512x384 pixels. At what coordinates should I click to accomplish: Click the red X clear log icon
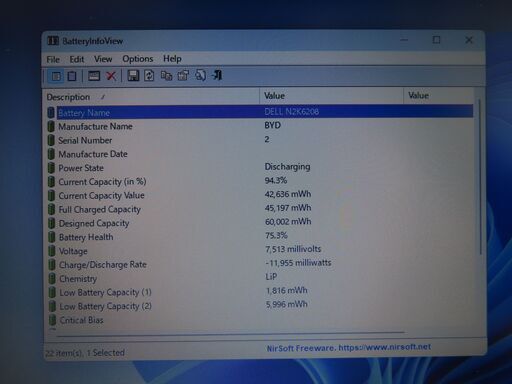(x=111, y=76)
